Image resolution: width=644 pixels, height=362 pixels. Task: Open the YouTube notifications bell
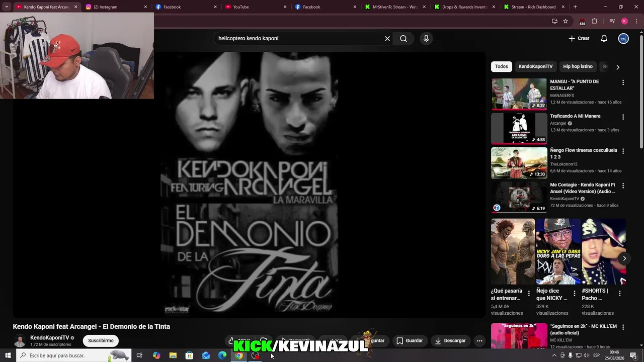[x=604, y=38]
